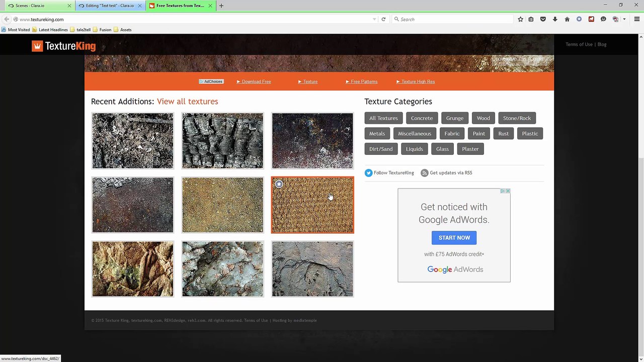Click the Twitter Follow TextureKing icon
Image resolution: width=644 pixels, height=362 pixels.
click(368, 173)
